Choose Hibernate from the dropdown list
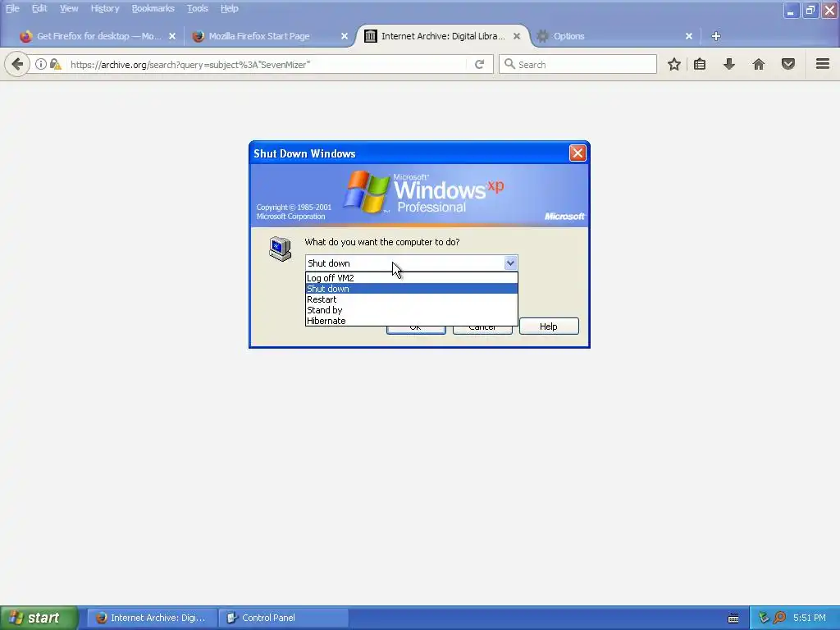 click(412, 321)
